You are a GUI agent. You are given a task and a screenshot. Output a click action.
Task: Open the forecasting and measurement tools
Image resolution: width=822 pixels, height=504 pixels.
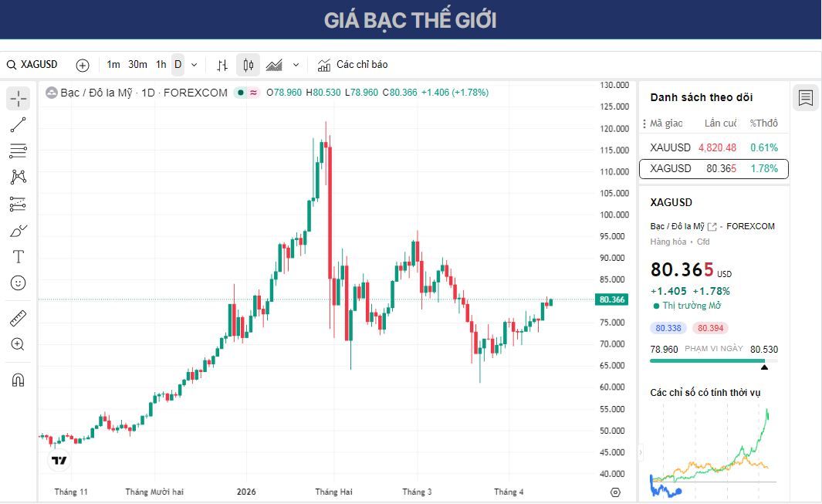[x=18, y=204]
